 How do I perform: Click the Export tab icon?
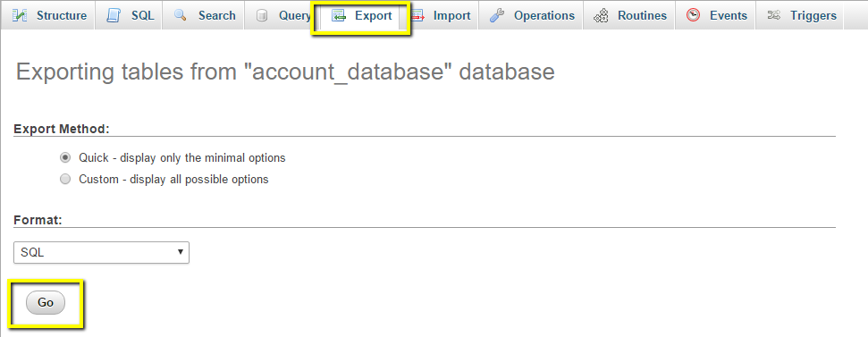pyautogui.click(x=339, y=16)
